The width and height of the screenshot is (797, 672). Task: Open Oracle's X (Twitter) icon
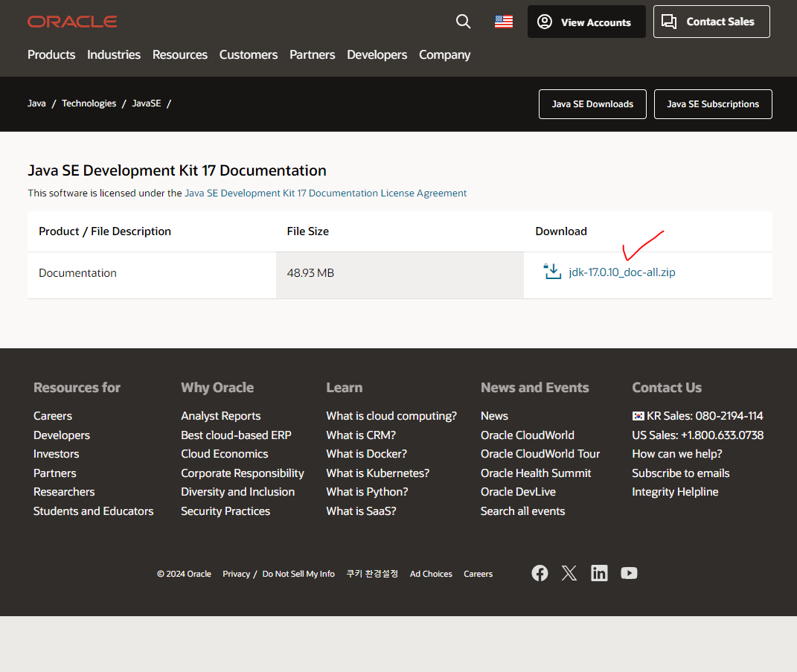pos(569,573)
